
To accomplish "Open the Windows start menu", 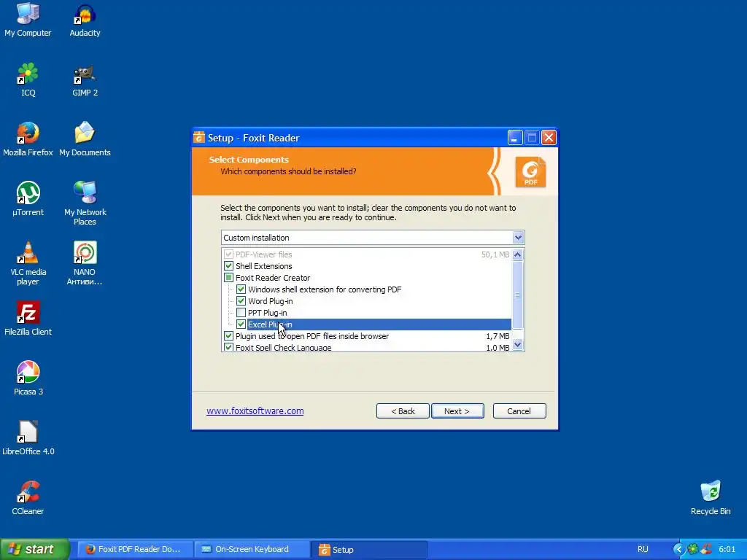I will click(35, 550).
